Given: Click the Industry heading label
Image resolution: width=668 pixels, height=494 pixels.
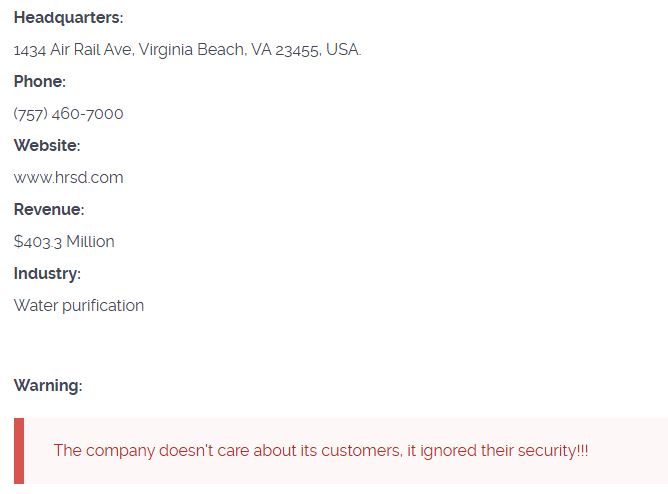Looking at the screenshot, I should [47, 274].
